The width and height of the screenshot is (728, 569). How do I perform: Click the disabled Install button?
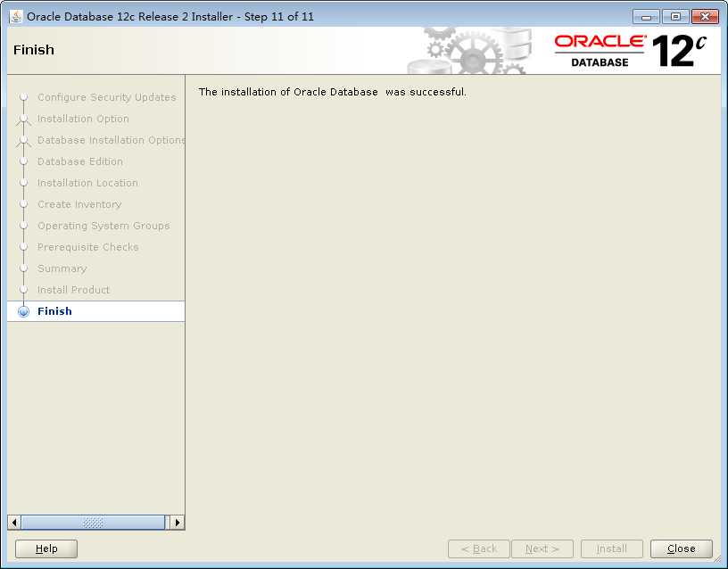pyautogui.click(x=611, y=548)
